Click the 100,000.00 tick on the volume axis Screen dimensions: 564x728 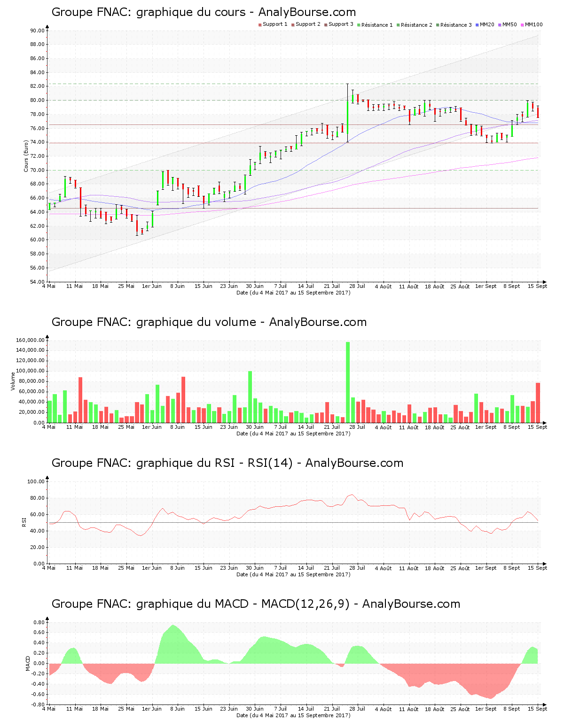click(x=31, y=371)
